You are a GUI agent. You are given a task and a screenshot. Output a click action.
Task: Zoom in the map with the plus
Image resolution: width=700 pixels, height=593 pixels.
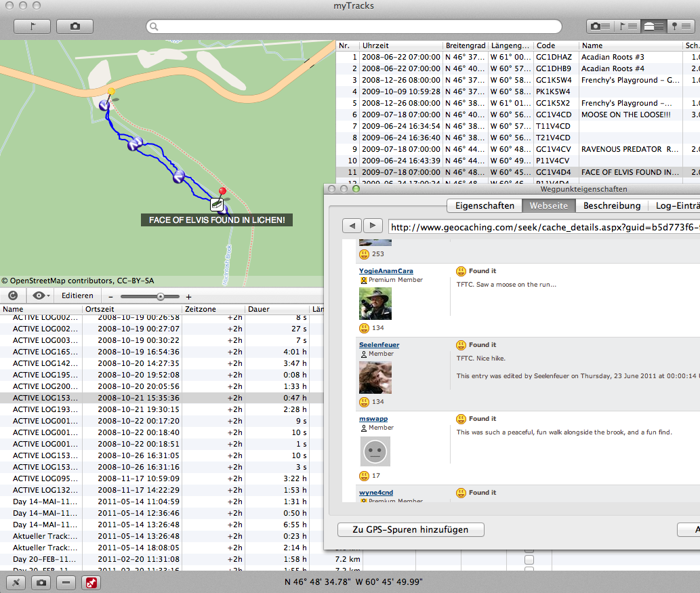click(189, 297)
